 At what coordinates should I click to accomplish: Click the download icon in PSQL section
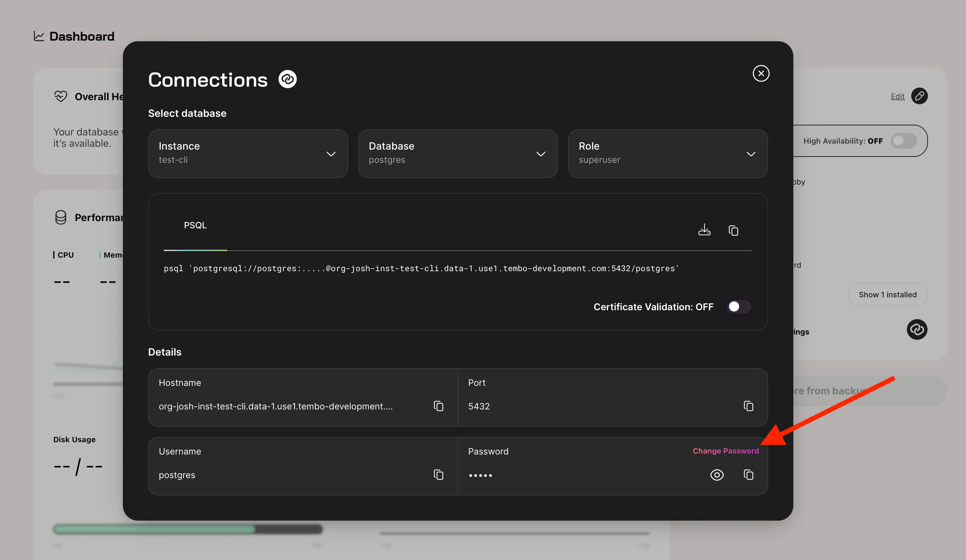705,229
